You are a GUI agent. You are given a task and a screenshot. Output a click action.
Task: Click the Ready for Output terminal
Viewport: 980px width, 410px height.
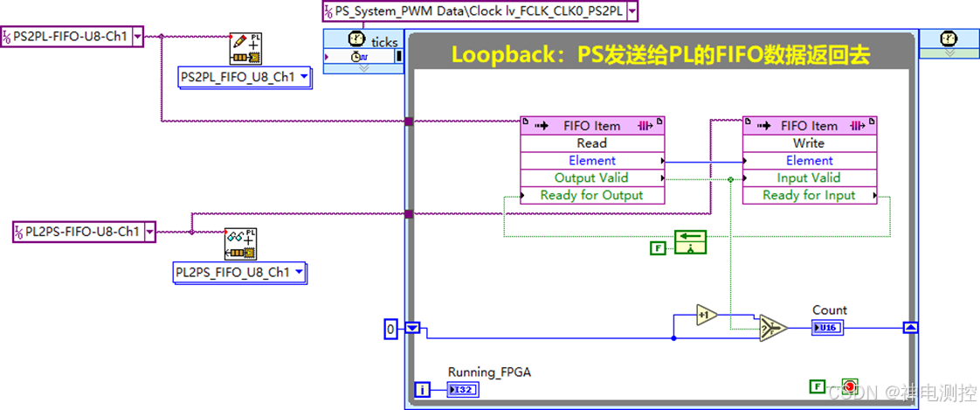click(x=592, y=195)
